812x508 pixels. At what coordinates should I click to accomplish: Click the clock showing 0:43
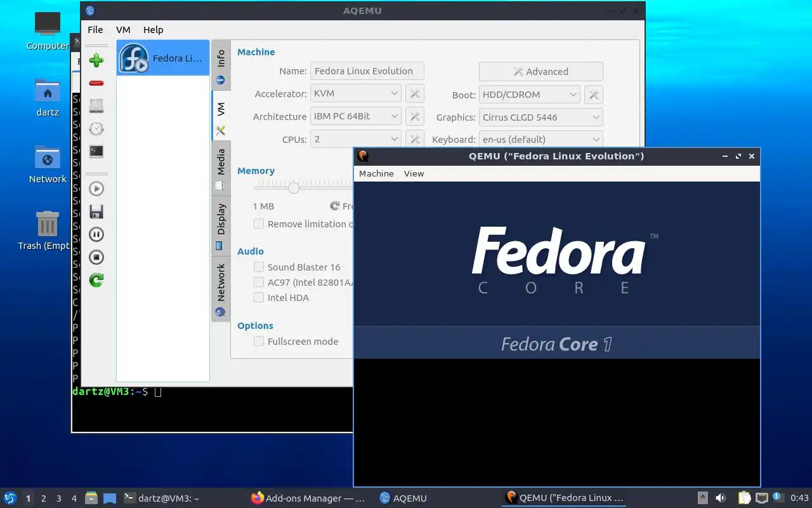pyautogui.click(x=799, y=498)
